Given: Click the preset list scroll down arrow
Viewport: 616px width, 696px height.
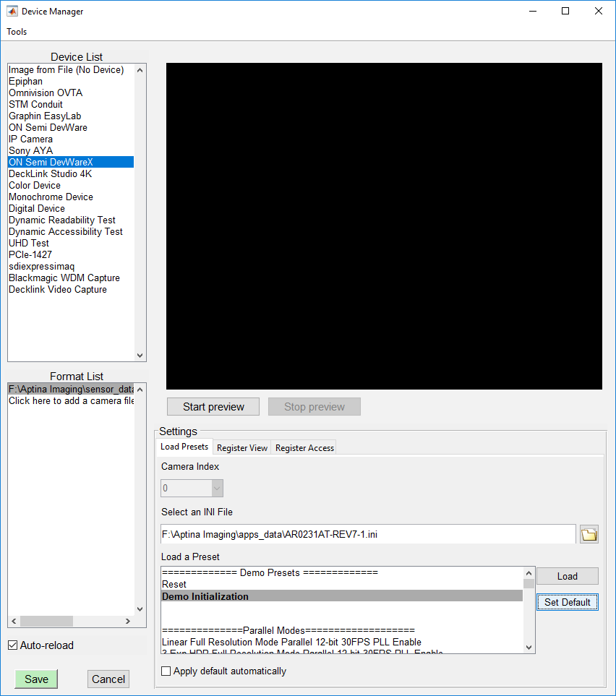Looking at the screenshot, I should click(529, 647).
